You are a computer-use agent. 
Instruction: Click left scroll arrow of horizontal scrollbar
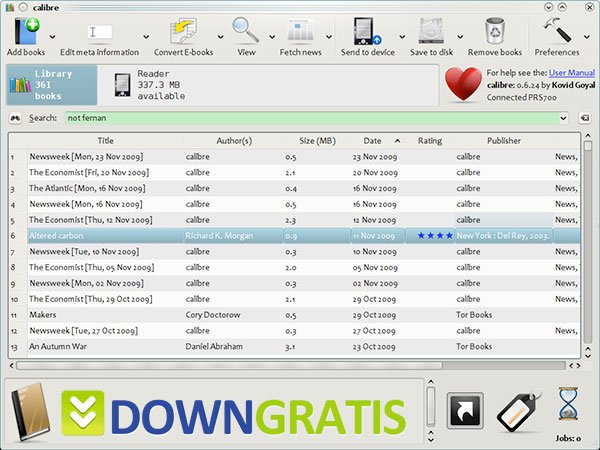[x=11, y=366]
